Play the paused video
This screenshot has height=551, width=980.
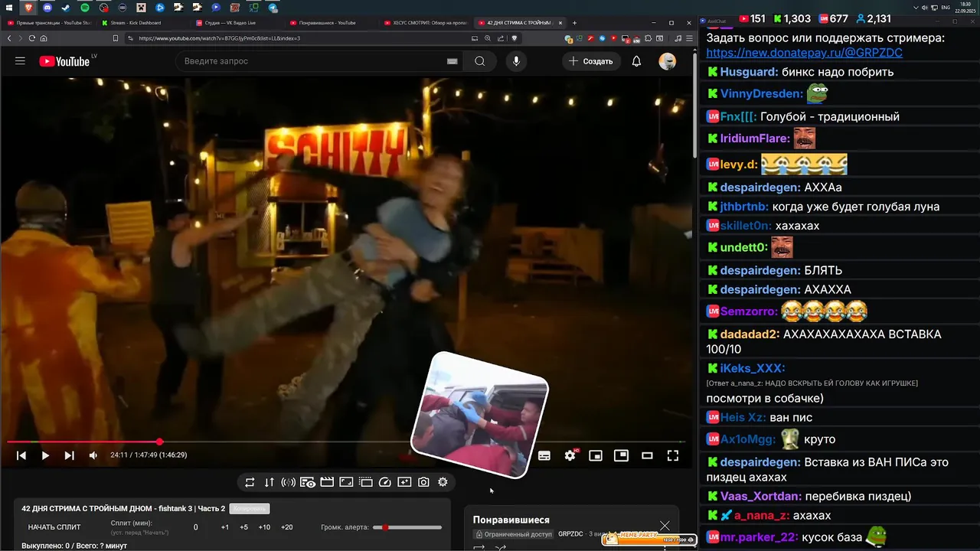pyautogui.click(x=45, y=455)
